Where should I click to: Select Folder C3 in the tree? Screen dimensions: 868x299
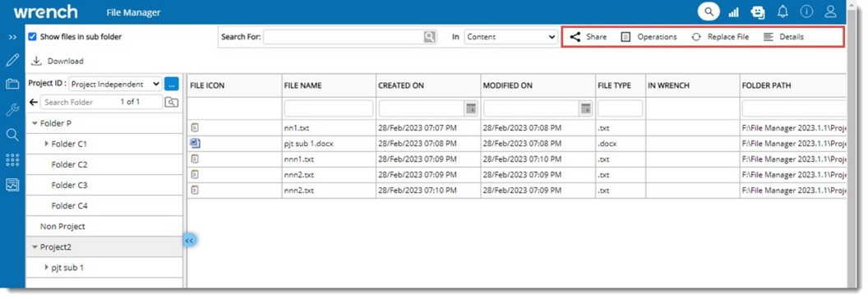tap(69, 185)
